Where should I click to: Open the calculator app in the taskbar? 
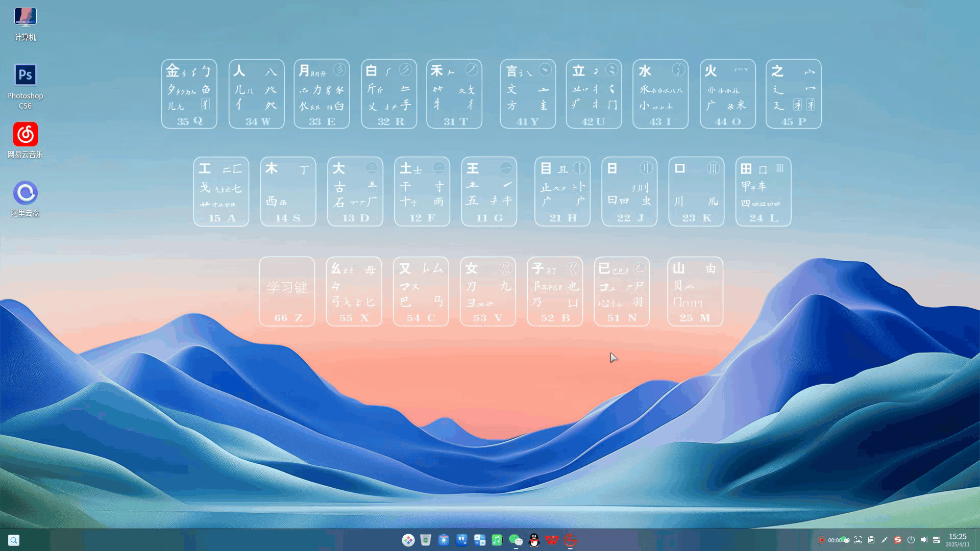[x=479, y=540]
